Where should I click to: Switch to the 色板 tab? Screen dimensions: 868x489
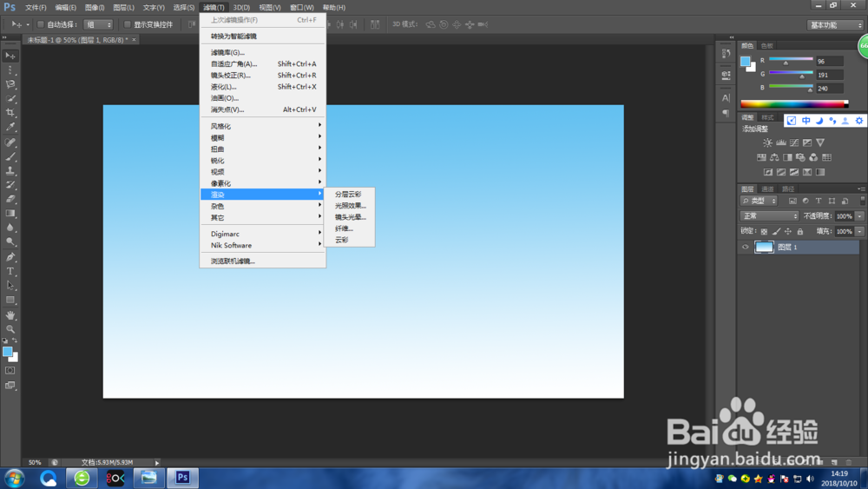(x=766, y=45)
